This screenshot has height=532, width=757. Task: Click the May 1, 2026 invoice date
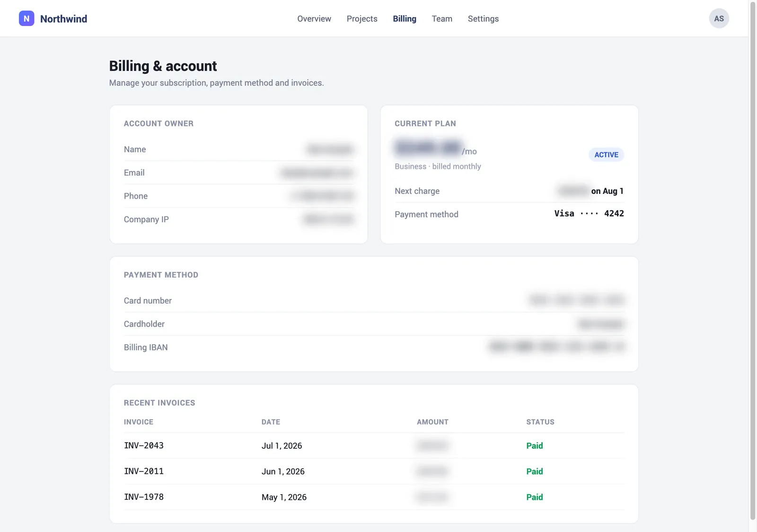coord(284,497)
